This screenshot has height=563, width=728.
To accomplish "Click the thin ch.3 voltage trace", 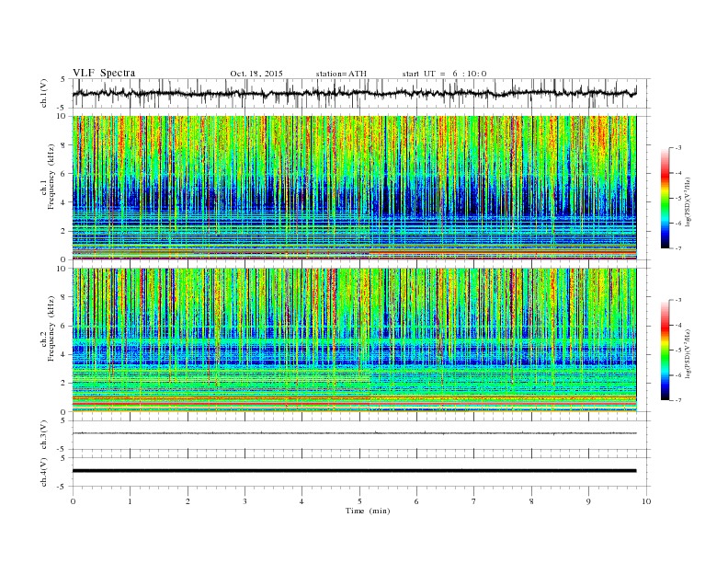I will pos(354,433).
